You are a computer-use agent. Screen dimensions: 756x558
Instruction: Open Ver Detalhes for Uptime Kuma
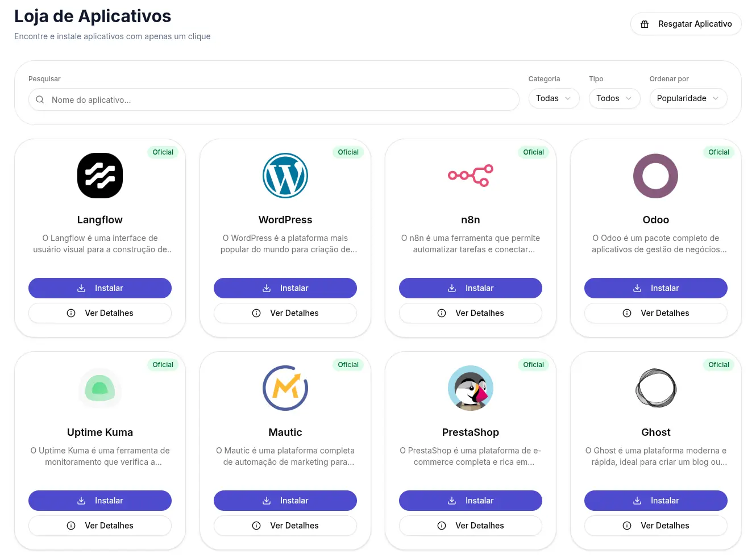pos(100,526)
